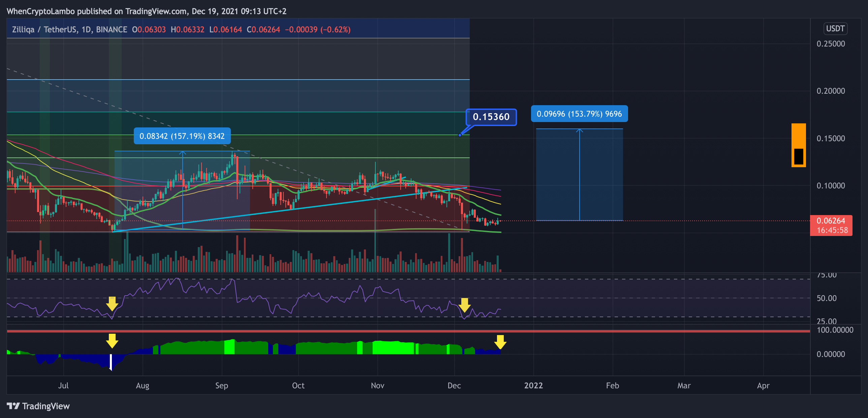Click the Mar label on time axis
868x418 pixels.
tap(684, 385)
